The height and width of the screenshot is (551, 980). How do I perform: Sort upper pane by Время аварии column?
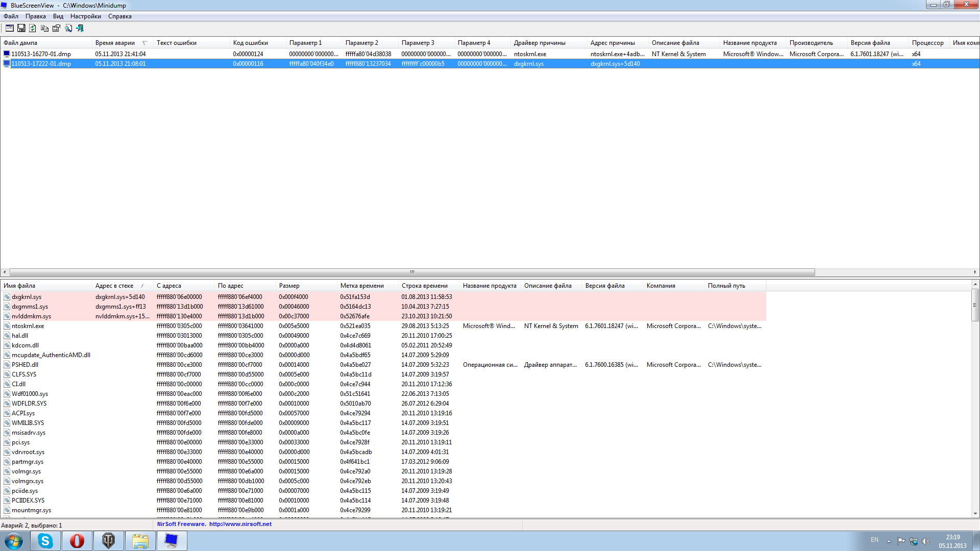[x=122, y=43]
